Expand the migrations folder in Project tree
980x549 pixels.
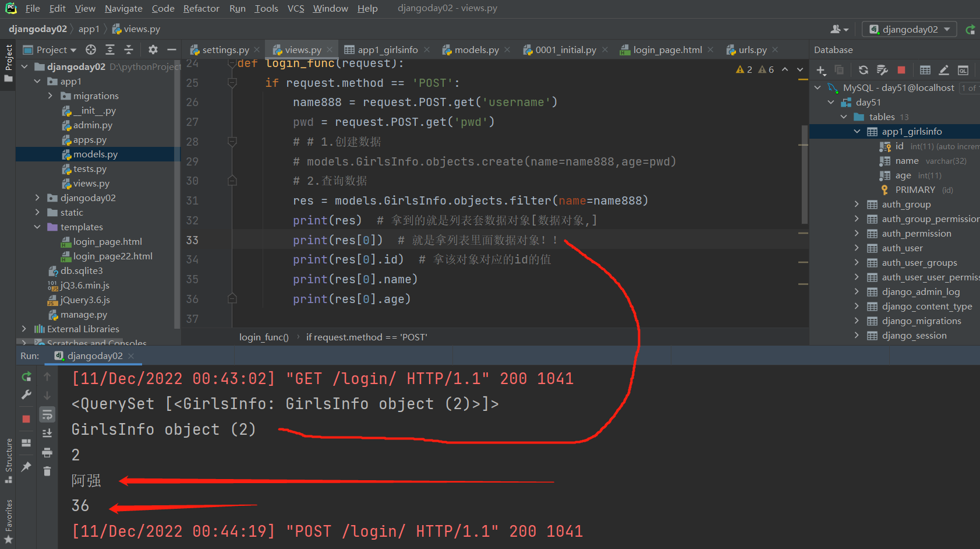[49, 96]
